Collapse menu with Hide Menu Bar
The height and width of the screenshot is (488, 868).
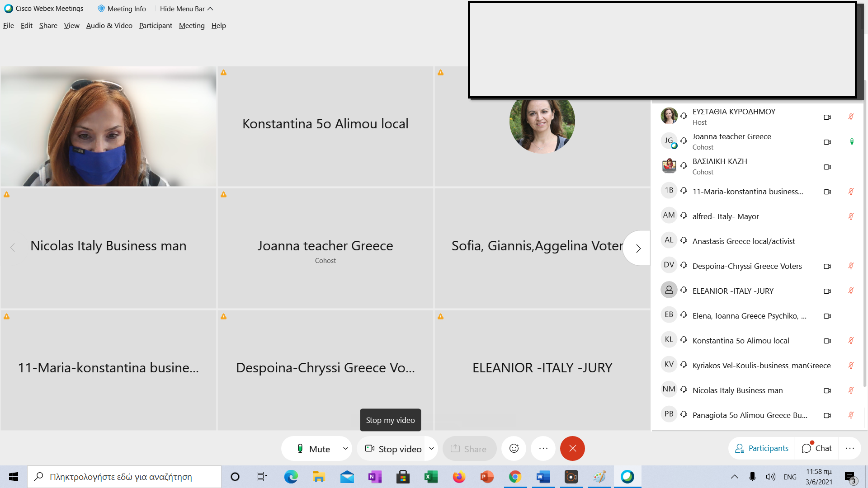click(186, 9)
